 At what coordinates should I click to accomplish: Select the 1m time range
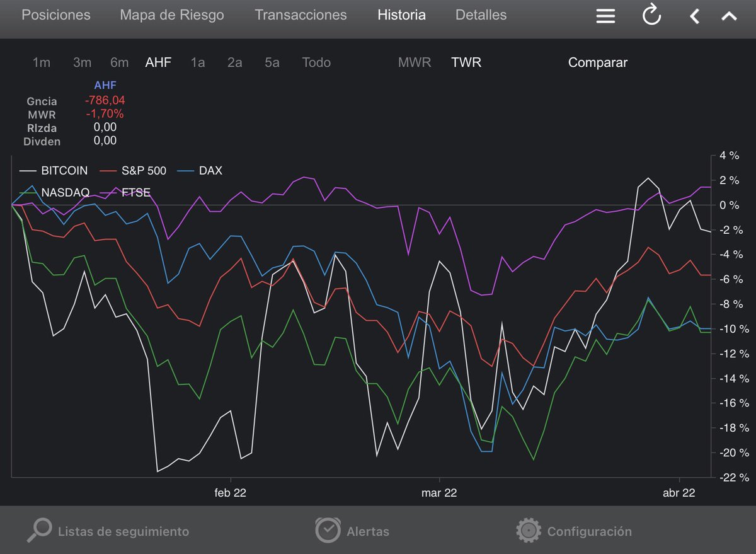click(x=42, y=62)
